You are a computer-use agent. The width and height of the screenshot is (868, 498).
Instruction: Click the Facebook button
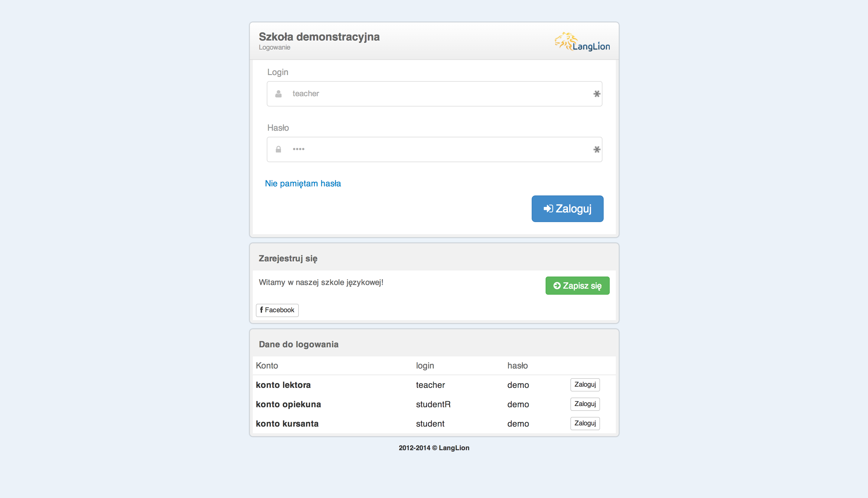click(277, 310)
